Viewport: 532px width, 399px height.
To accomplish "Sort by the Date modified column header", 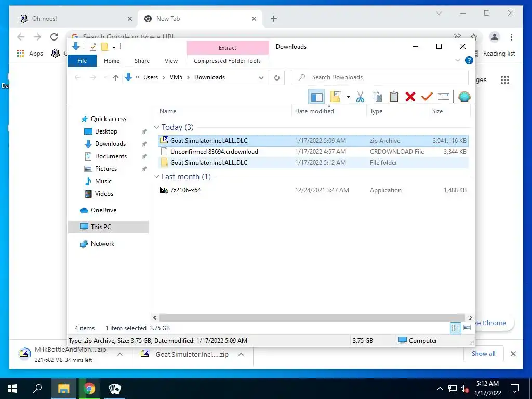I will (x=329, y=111).
